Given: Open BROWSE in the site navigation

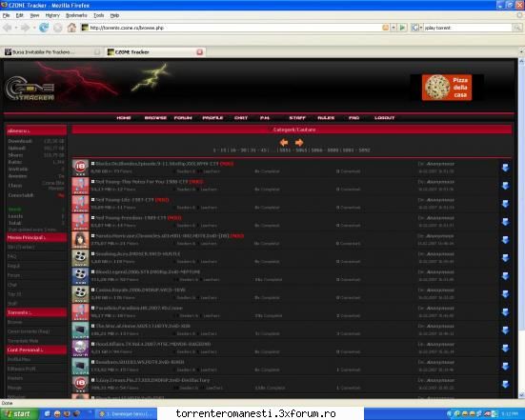Looking at the screenshot, I should [155, 118].
